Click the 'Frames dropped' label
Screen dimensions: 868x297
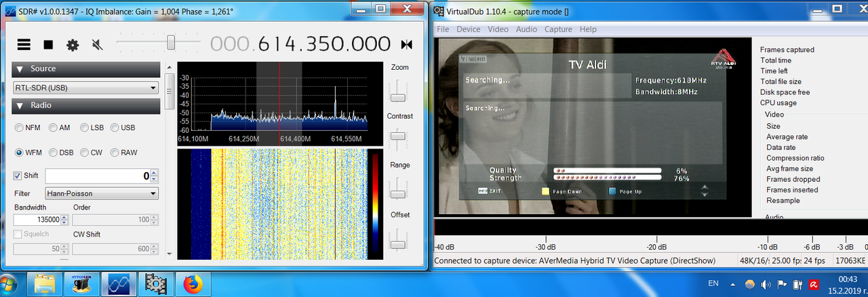(x=793, y=179)
